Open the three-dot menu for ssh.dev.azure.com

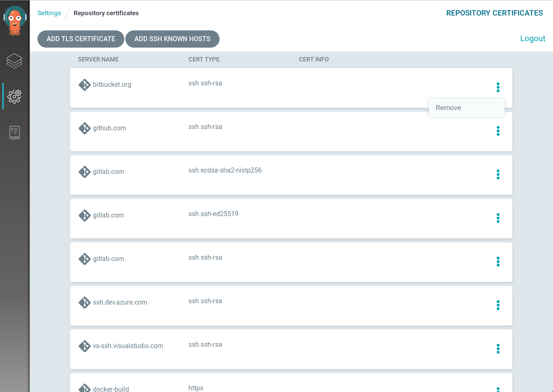click(x=498, y=305)
